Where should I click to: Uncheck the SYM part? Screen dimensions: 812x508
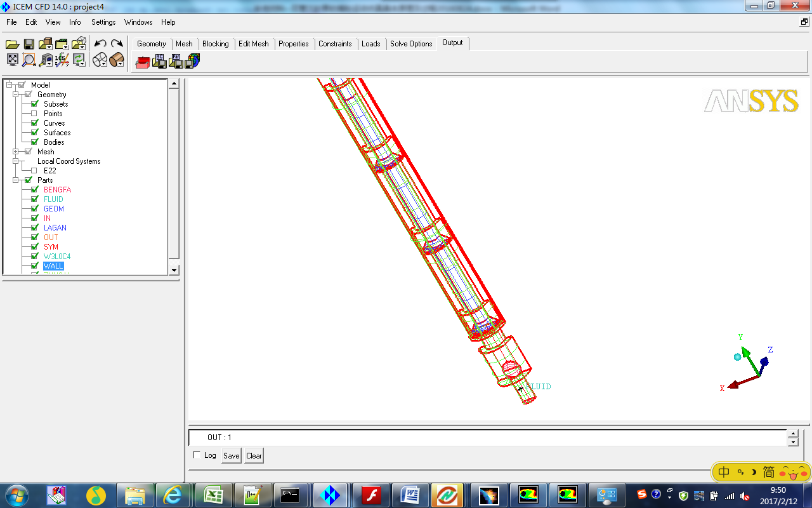pos(35,247)
